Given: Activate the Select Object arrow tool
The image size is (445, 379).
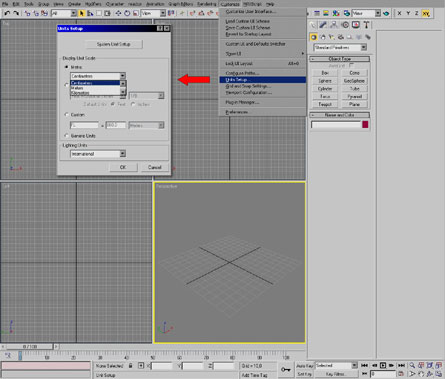Looking at the screenshot, I should (x=81, y=13).
